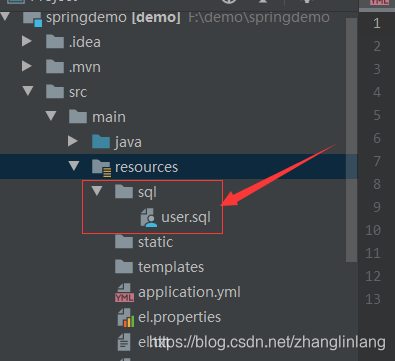Collapse the resources folder arrow

point(74,166)
